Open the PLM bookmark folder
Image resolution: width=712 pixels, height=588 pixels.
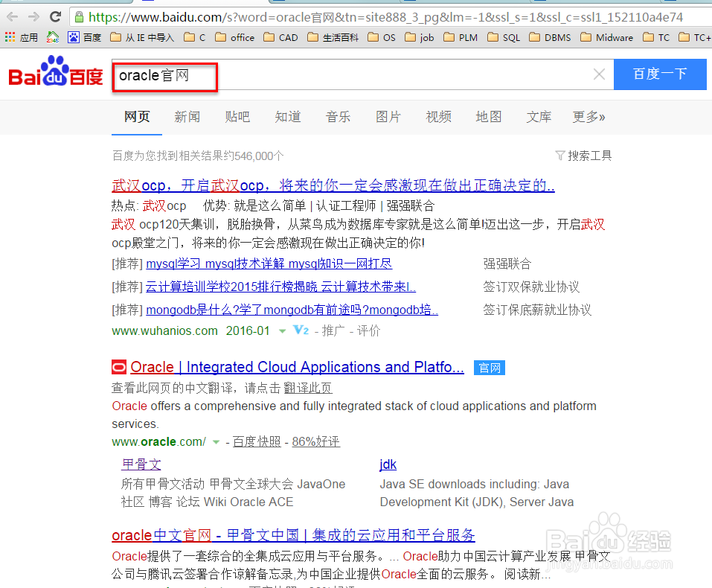461,37
